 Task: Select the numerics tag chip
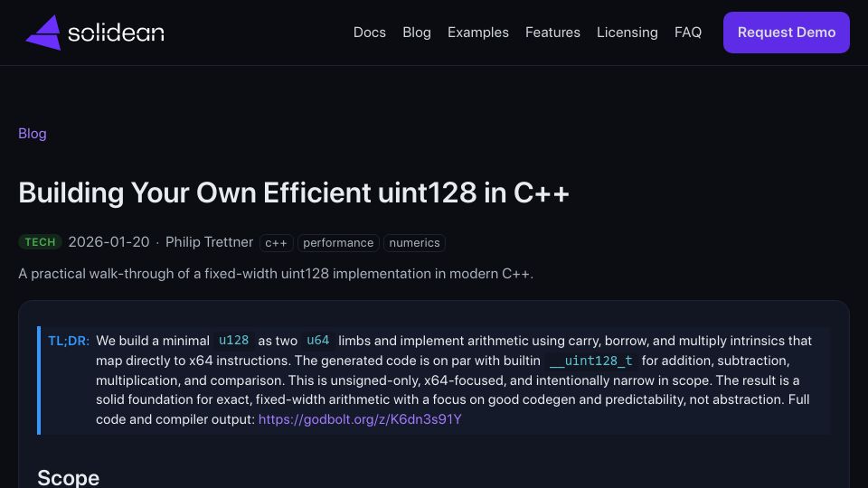414,243
